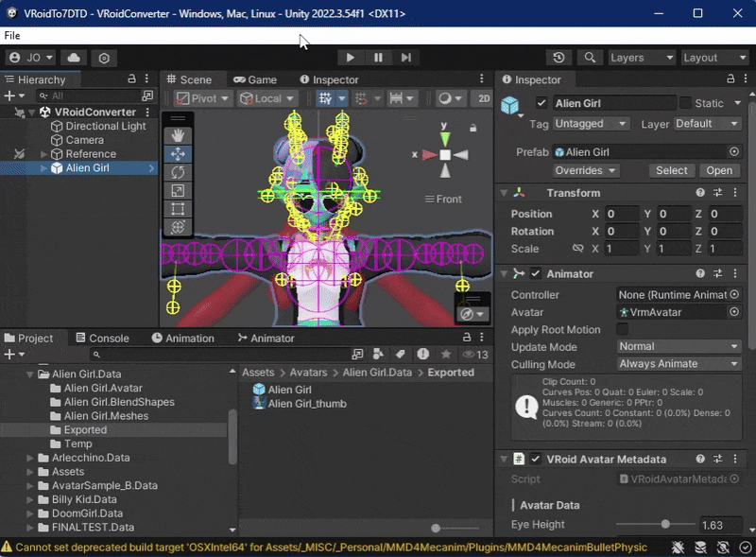Open the Layers dropdown
756x557 pixels.
642,58
